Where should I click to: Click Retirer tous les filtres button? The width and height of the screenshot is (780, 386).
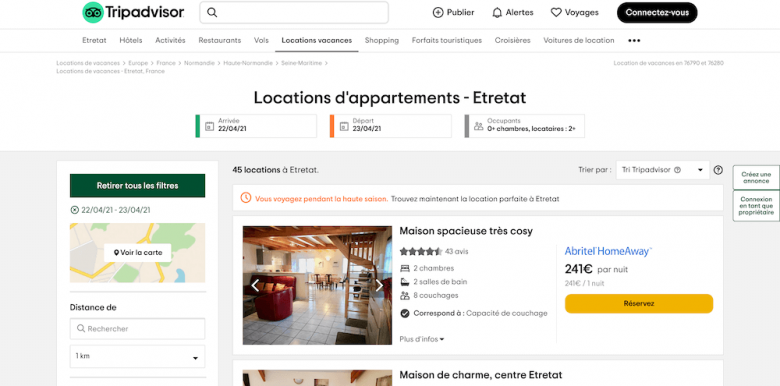click(137, 186)
